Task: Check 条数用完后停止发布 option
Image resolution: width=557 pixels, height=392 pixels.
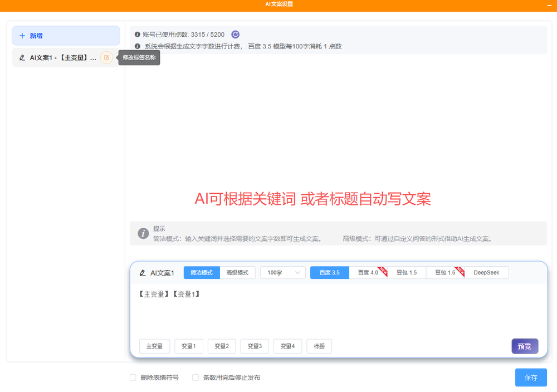Action: tap(196, 377)
